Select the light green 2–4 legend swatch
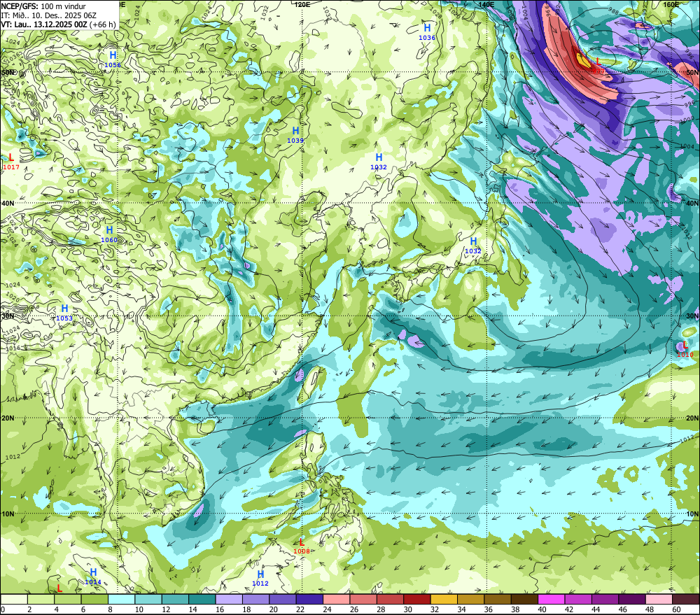Viewport: 700px width, 615px height. pos(41,600)
